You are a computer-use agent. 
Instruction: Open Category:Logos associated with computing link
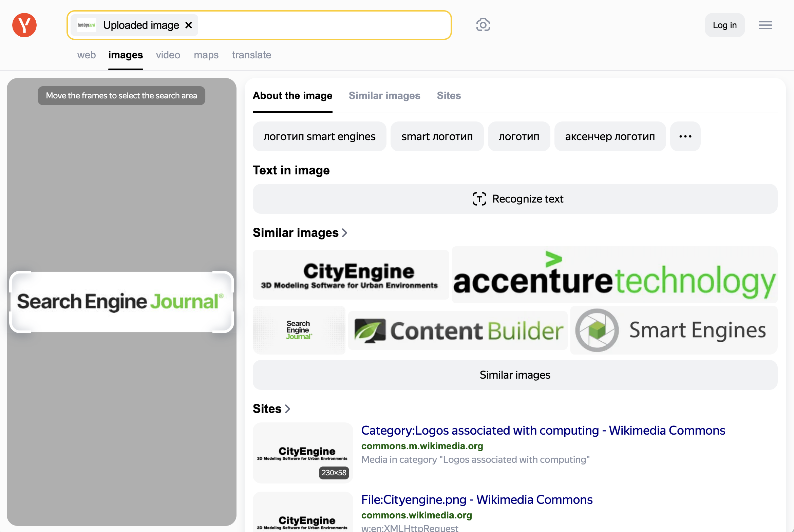click(543, 430)
